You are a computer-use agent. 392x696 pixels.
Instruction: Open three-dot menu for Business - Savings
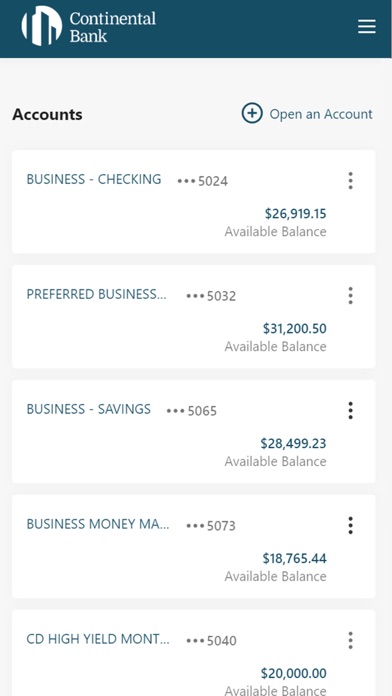coord(350,411)
